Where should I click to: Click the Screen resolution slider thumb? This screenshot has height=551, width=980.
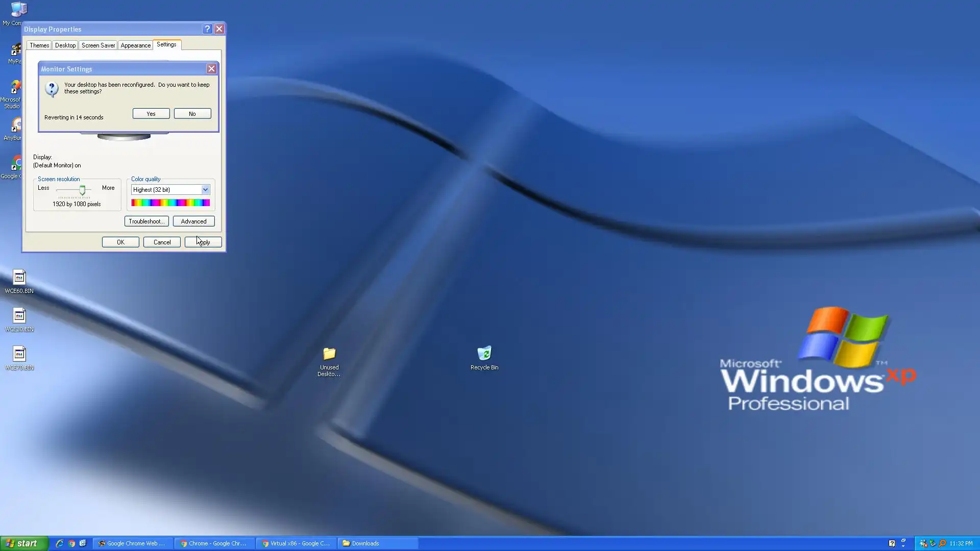[x=82, y=190]
